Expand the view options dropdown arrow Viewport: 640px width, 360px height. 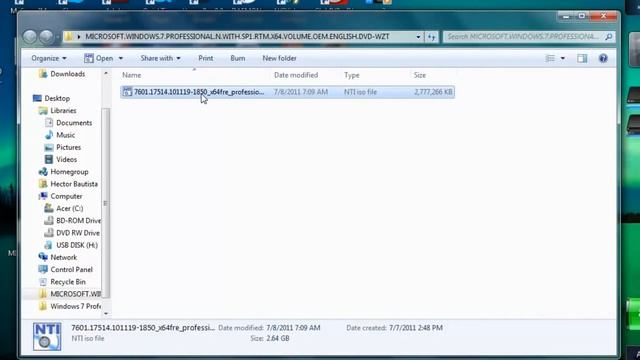coord(563,58)
